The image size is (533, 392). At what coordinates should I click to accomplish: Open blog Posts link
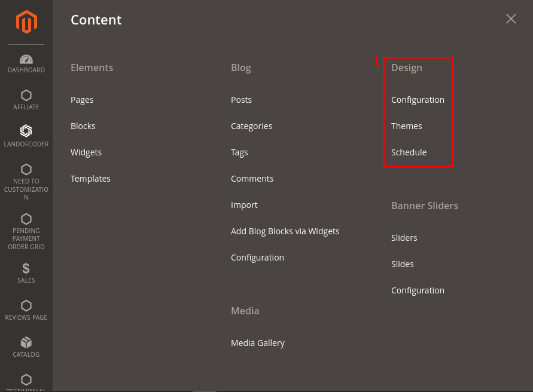242,100
